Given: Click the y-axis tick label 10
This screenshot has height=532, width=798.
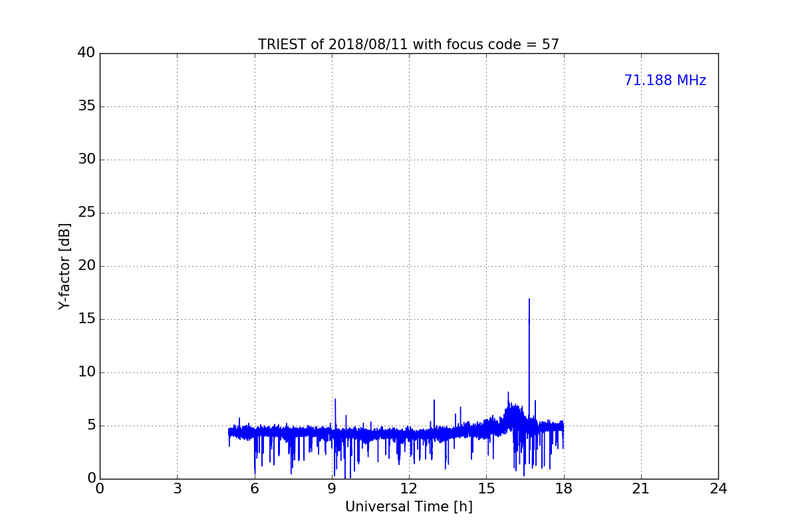Looking at the screenshot, I should click(x=86, y=372).
